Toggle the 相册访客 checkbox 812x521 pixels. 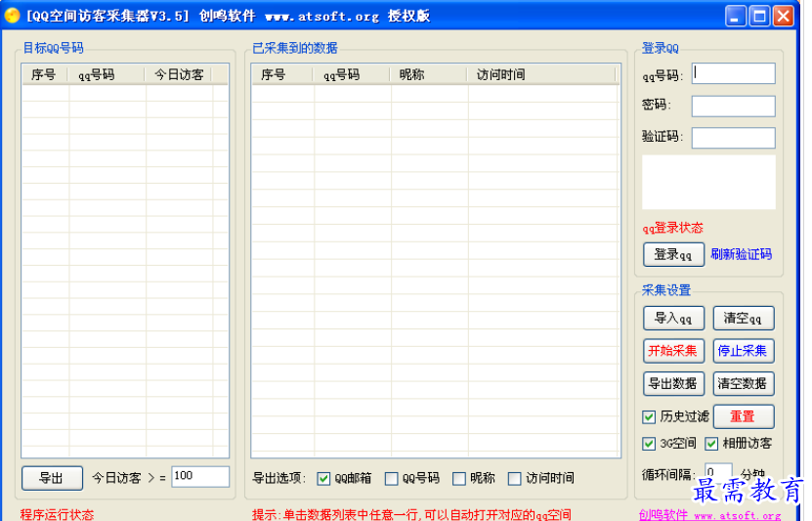pos(711,444)
